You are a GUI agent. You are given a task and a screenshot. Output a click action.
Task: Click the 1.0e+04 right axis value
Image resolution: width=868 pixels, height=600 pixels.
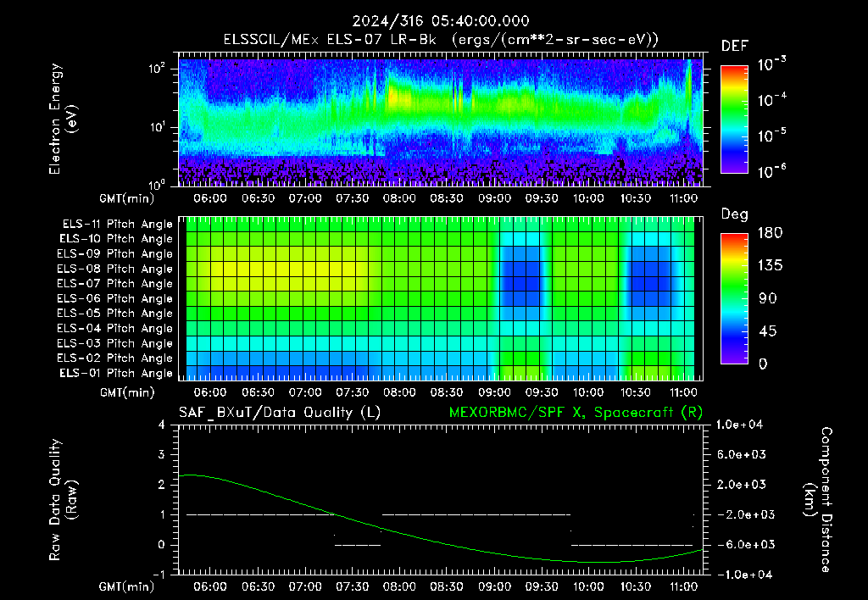[x=739, y=425]
